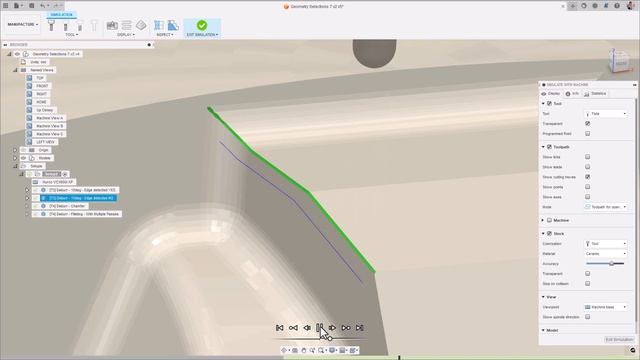Enable the Show points checkbox
The width and height of the screenshot is (640, 360).
588,187
